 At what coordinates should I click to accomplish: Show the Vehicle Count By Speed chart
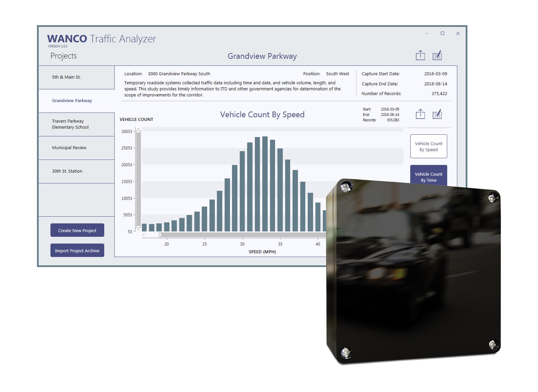428,146
